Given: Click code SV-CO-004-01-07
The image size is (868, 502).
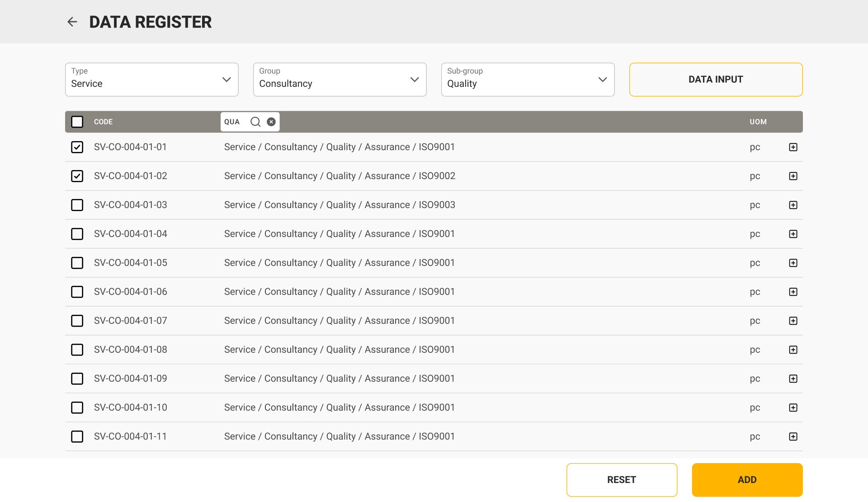Looking at the screenshot, I should coord(131,321).
